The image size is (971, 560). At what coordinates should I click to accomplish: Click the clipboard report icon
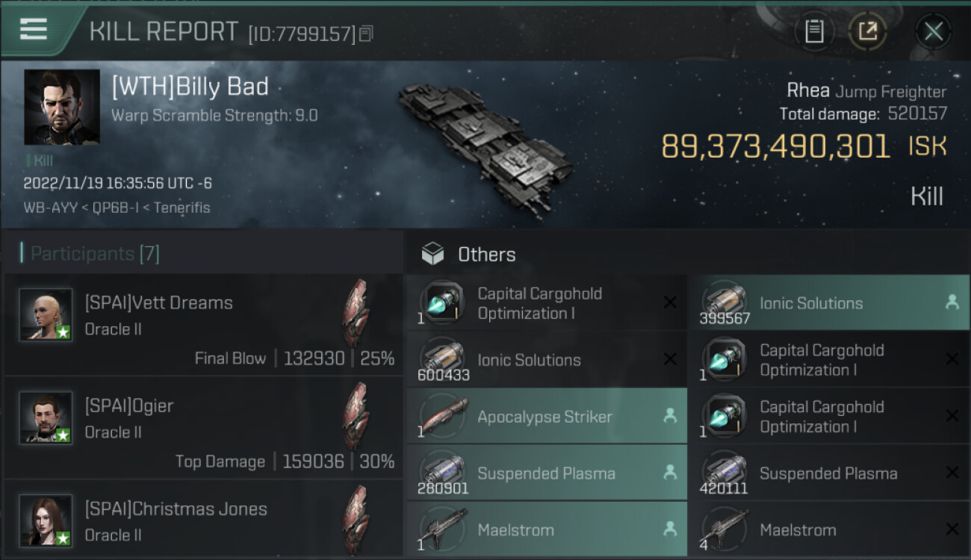(814, 31)
